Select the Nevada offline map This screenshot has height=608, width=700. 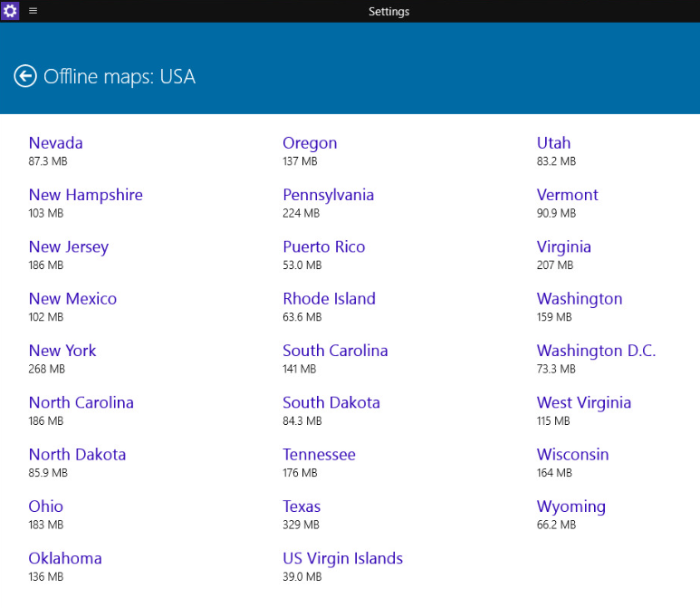(56, 143)
